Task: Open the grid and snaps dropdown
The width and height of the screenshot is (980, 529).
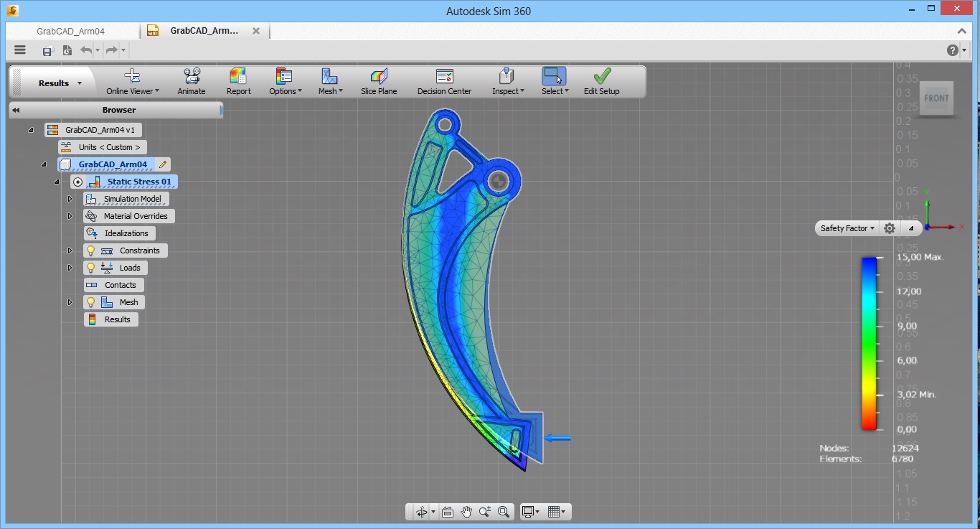Action: pyautogui.click(x=557, y=512)
